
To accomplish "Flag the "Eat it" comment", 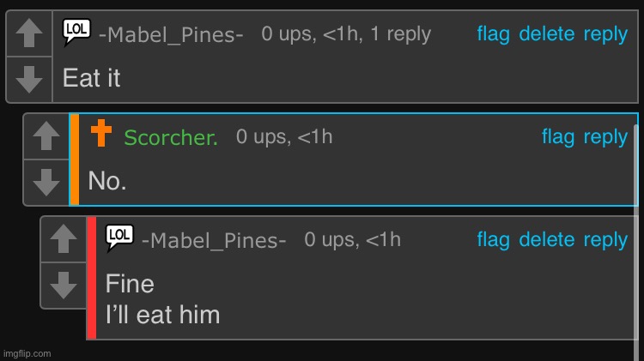I will pyautogui.click(x=493, y=34).
